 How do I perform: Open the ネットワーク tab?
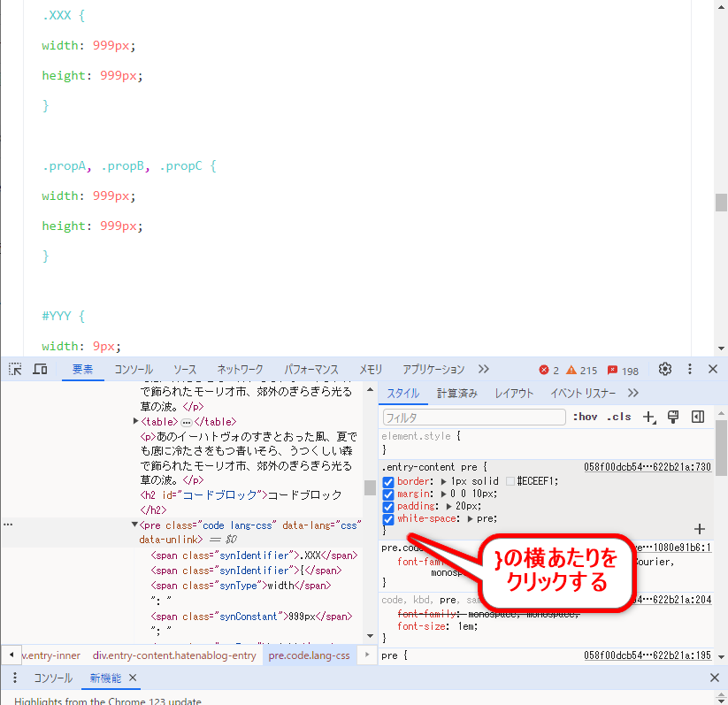click(240, 369)
